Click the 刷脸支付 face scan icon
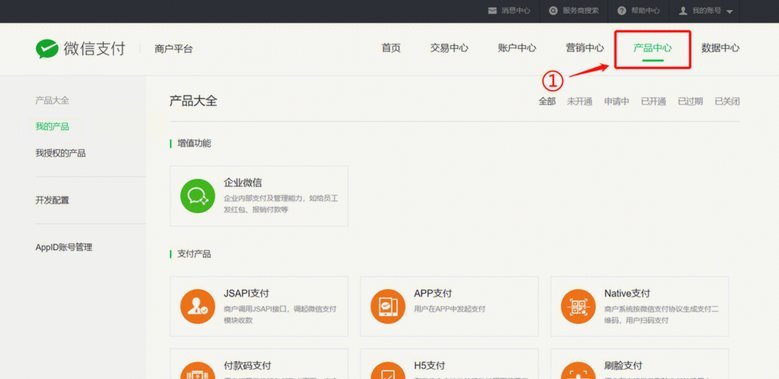779x379 pixels. (578, 371)
